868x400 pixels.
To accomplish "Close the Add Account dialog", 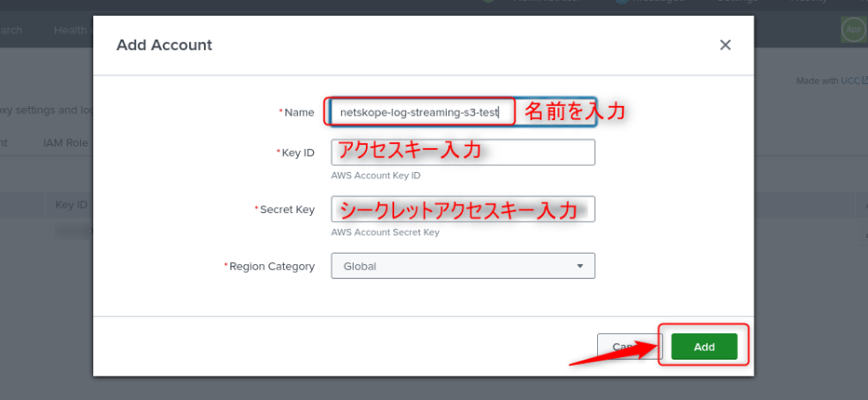I will (726, 46).
